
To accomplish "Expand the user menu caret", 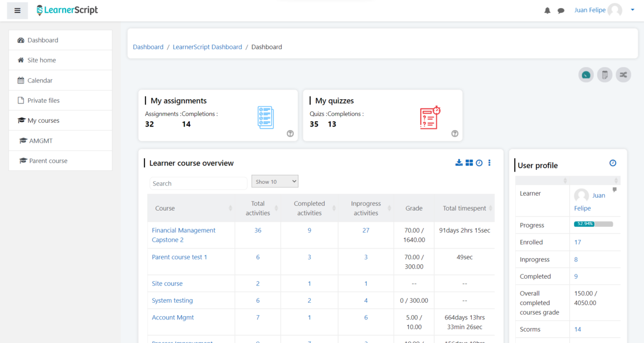I will tap(632, 10).
